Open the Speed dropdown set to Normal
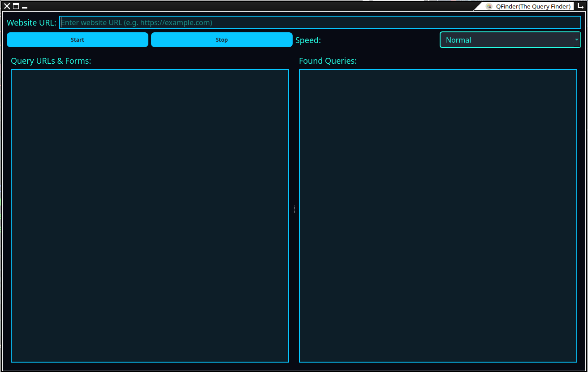Image resolution: width=588 pixels, height=372 pixels. coord(510,40)
